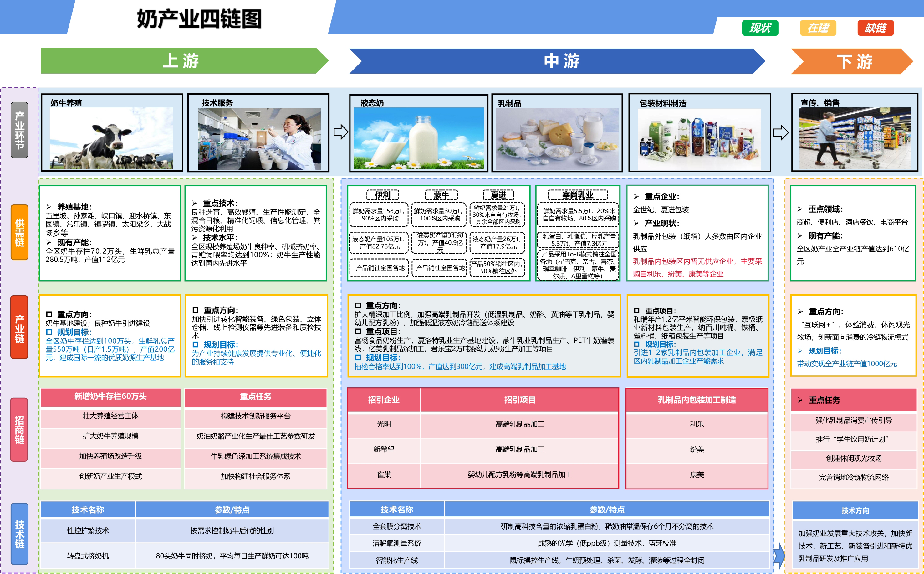Screen dimensions: 924x574
Task: Open the 乳制品 cheese photo
Action: coord(557,138)
